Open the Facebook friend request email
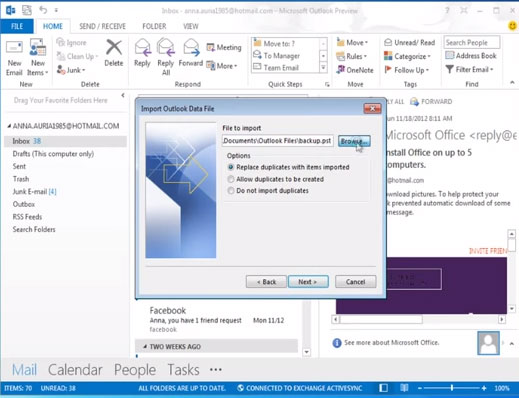 coord(218,320)
